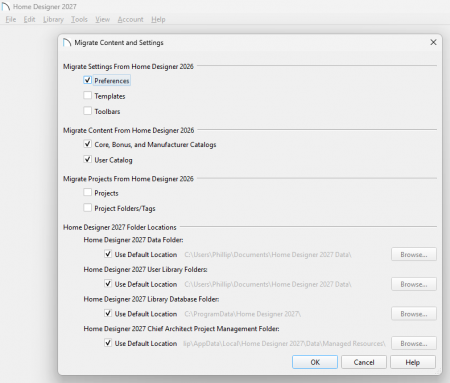Open the Account menu

pos(130,19)
